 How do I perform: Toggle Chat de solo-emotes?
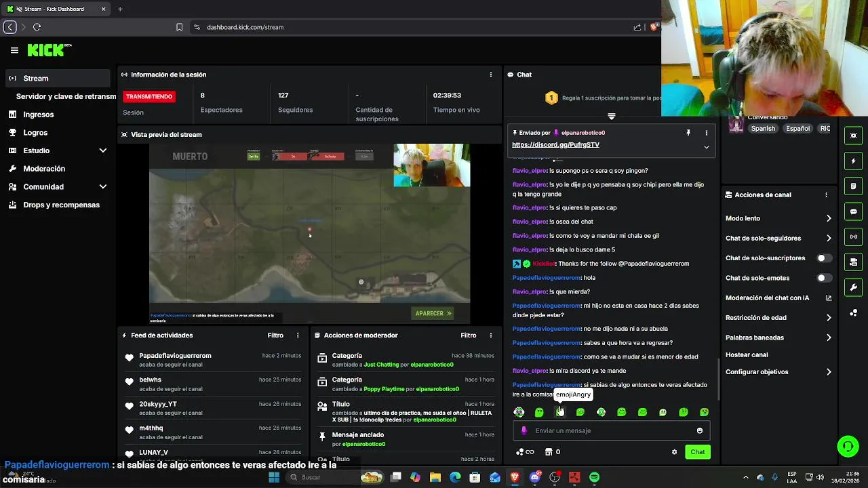coord(824,278)
